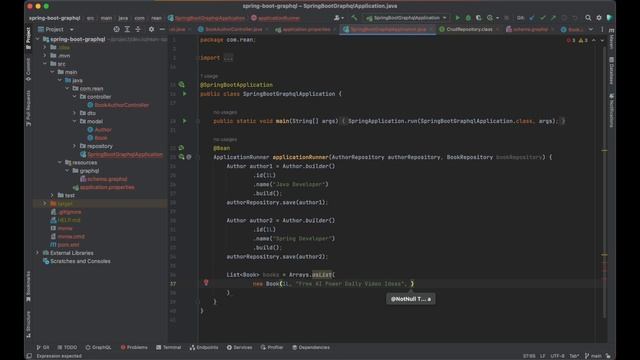This screenshot has height=360, width=640.
Task: Open Dependencies tool window tab
Action: coord(311,347)
